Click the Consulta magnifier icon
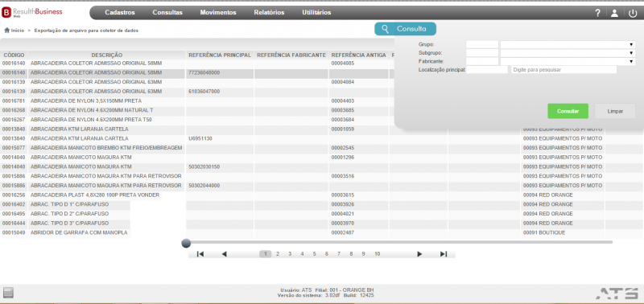The width and height of the screenshot is (644, 304). [385, 29]
